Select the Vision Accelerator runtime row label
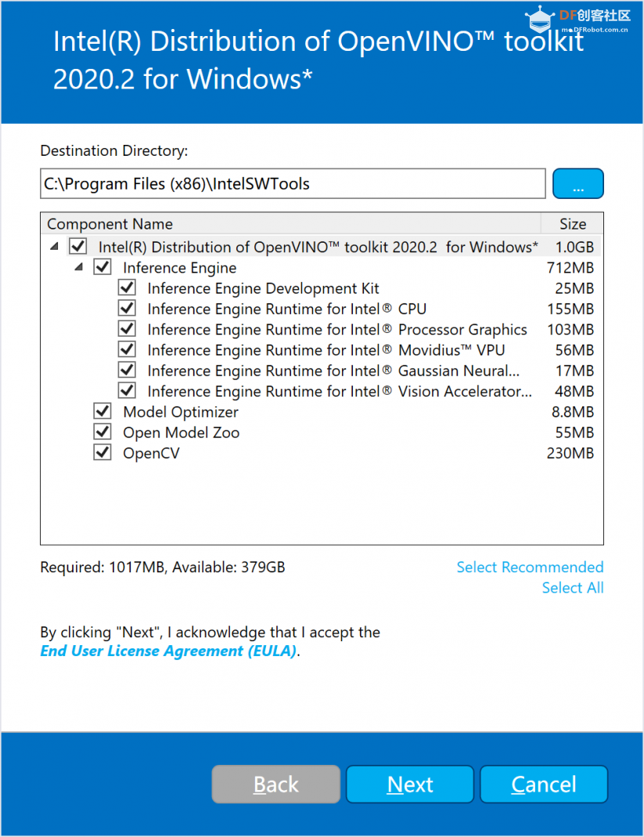The width and height of the screenshot is (644, 837). [340, 391]
